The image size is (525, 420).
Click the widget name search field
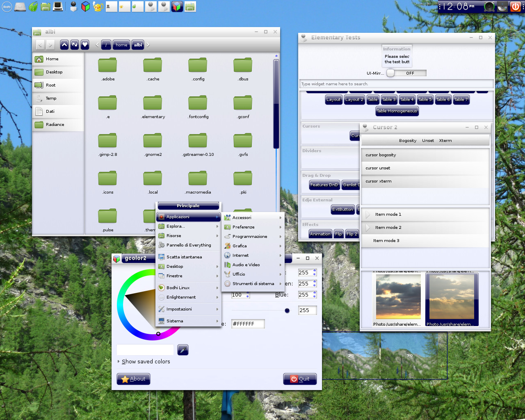(x=396, y=84)
